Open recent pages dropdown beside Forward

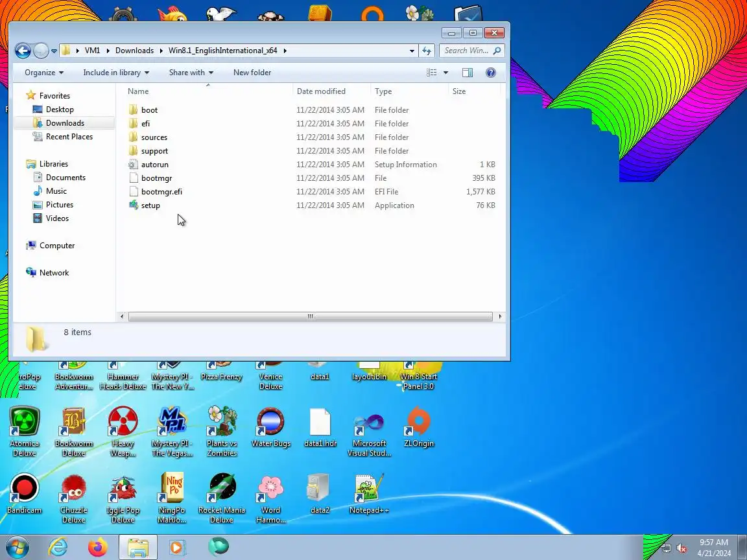coord(54,51)
